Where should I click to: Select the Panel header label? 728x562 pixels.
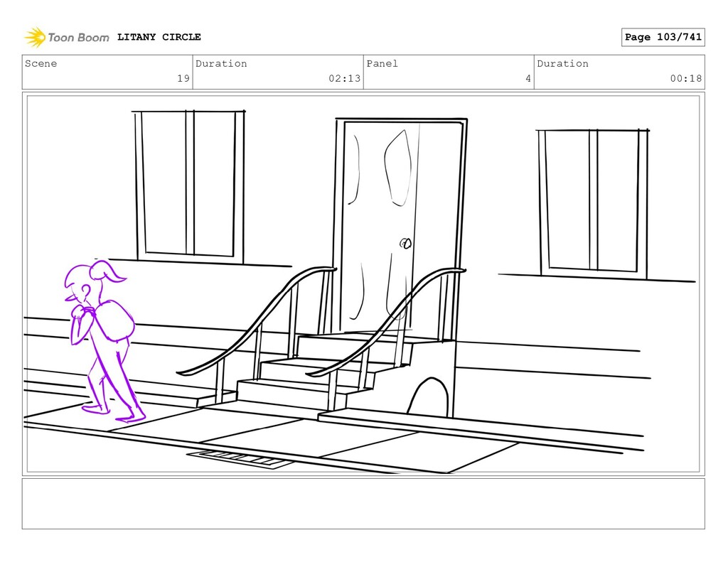tap(382, 63)
